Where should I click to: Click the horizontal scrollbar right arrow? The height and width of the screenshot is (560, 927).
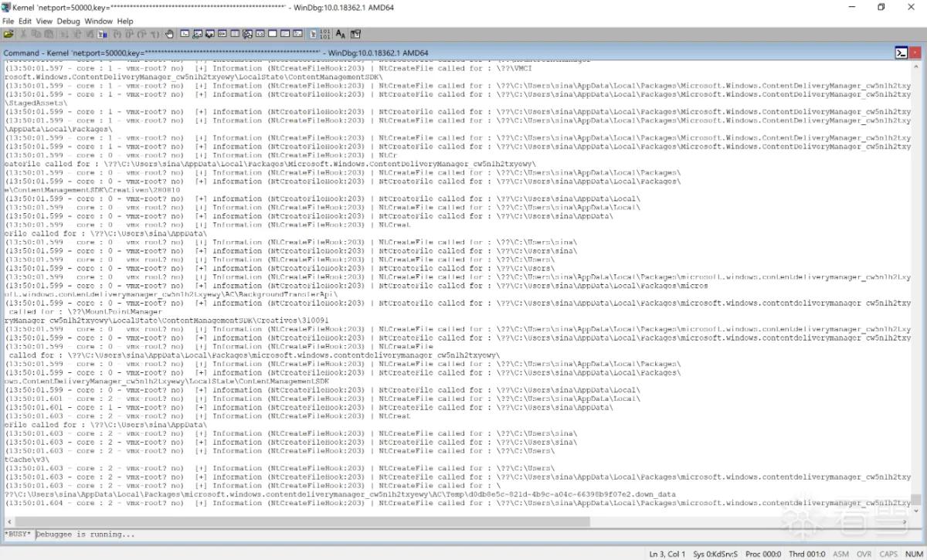(x=906, y=521)
